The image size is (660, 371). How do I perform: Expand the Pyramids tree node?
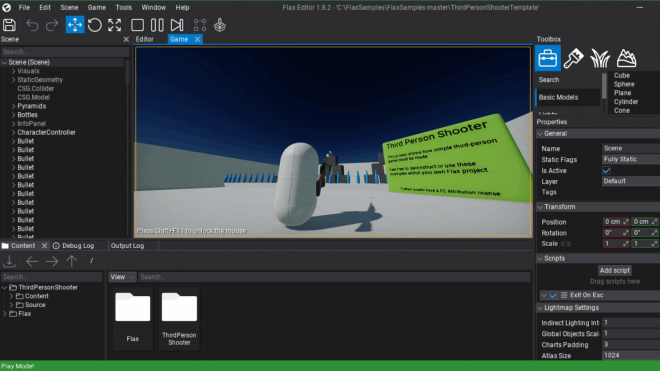click(13, 106)
